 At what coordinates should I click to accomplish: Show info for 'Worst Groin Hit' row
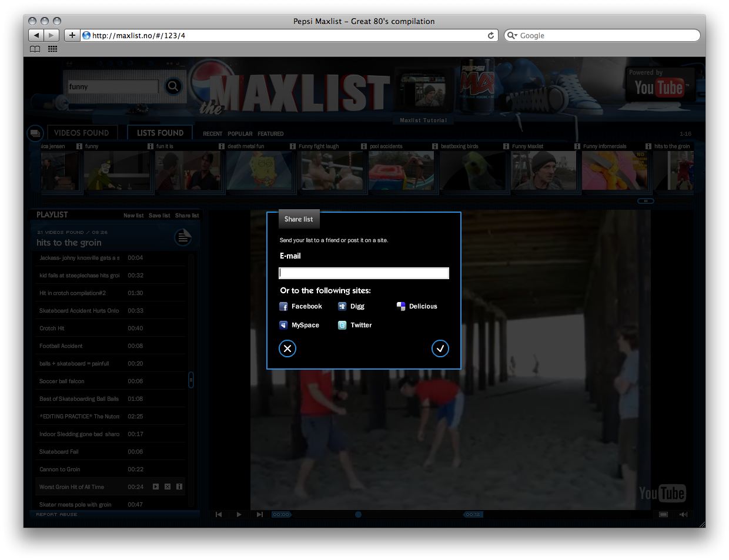pos(179,487)
